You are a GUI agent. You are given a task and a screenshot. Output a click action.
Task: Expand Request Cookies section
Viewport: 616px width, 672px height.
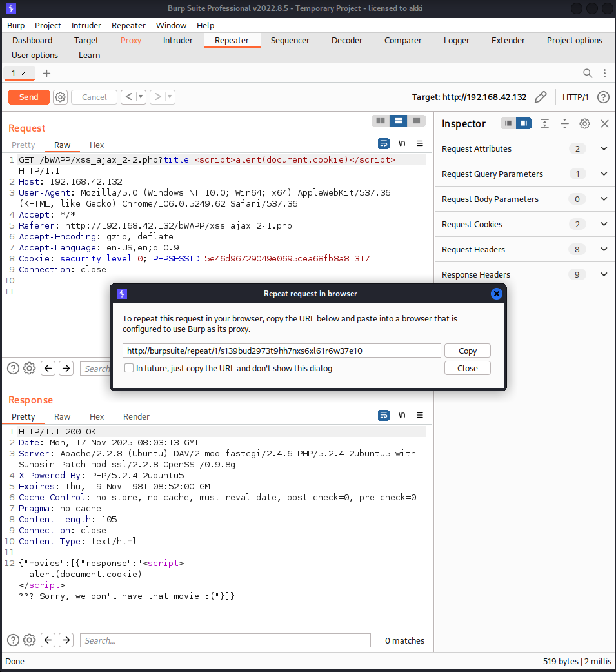604,224
